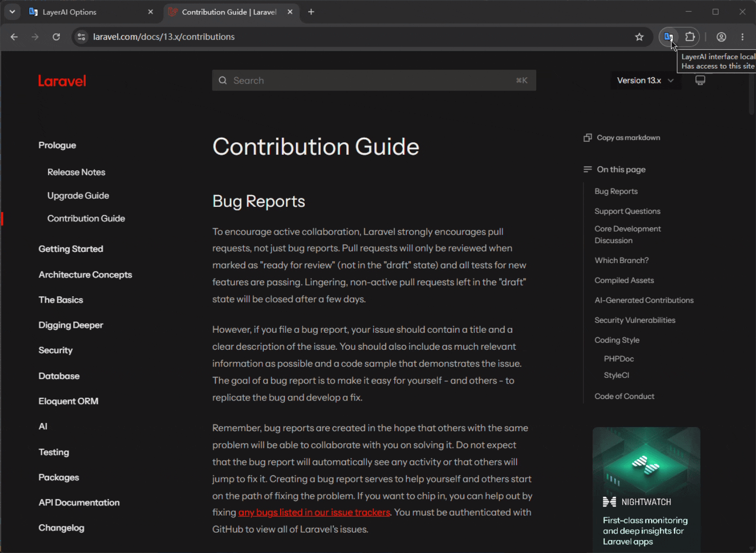Screen dimensions: 756x553
Task: Open Upgrade Guide in the sidebar
Action: coord(78,196)
